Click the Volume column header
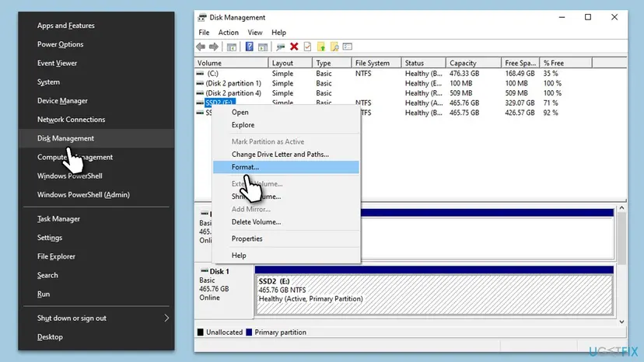This screenshot has height=362, width=644. pyautogui.click(x=231, y=63)
